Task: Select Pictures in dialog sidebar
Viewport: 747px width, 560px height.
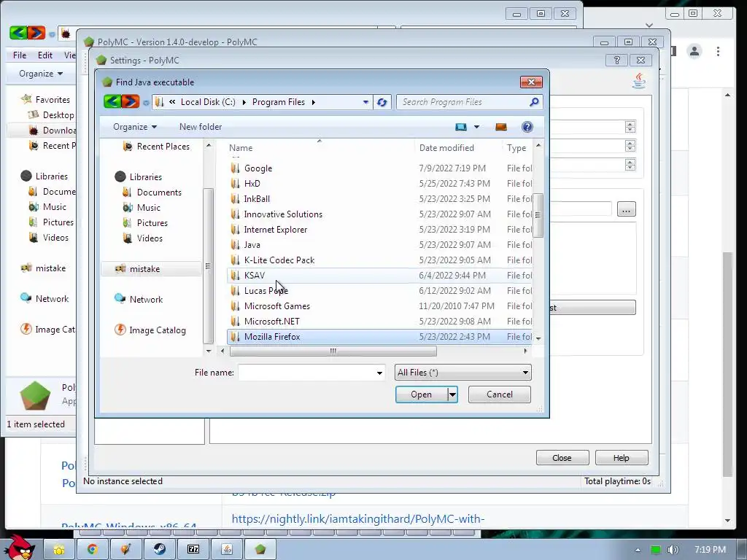Action: pos(152,223)
